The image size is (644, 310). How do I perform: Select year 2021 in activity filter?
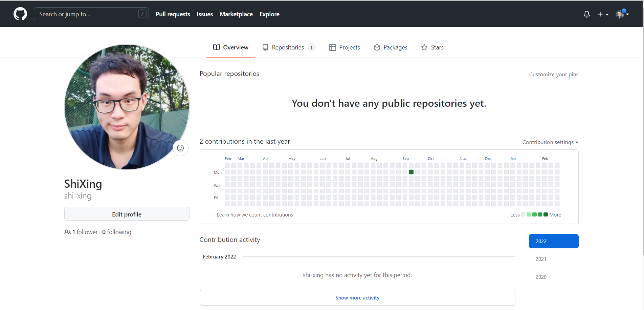(541, 259)
